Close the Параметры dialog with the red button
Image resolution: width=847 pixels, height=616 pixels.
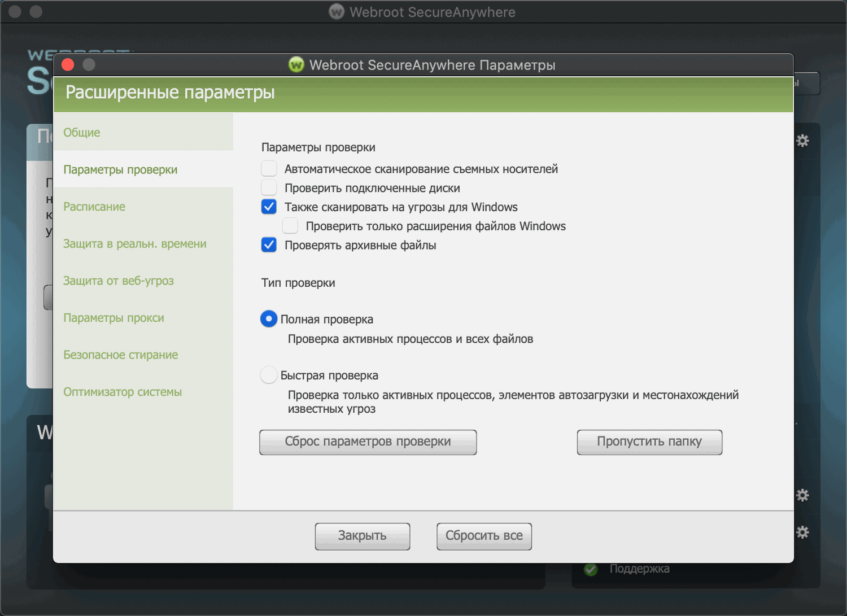[x=68, y=64]
